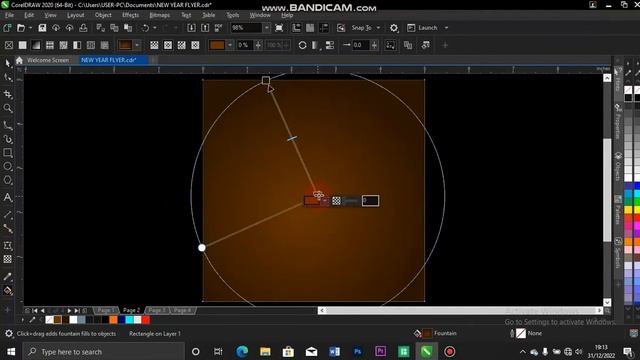The width and height of the screenshot is (640, 360).
Task: Click the orange swatch in document palette
Action: [113, 320]
